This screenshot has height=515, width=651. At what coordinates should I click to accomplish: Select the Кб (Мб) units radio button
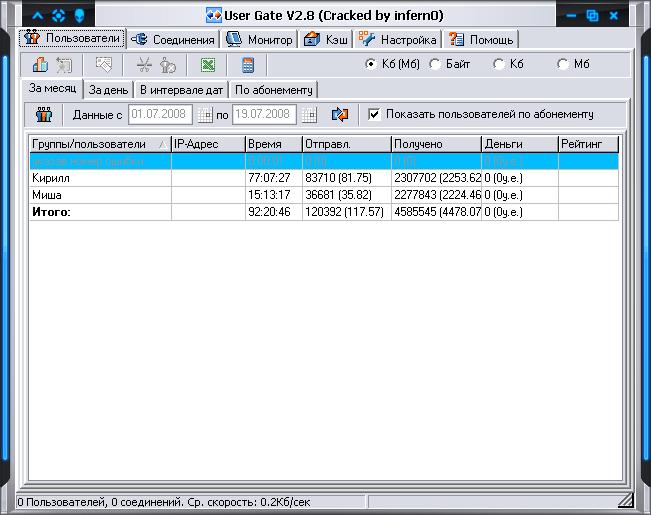click(x=370, y=64)
